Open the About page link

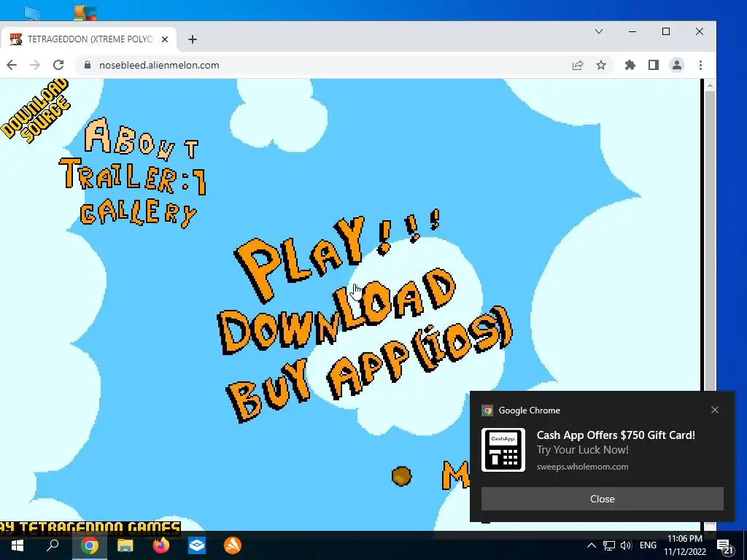pyautogui.click(x=142, y=138)
